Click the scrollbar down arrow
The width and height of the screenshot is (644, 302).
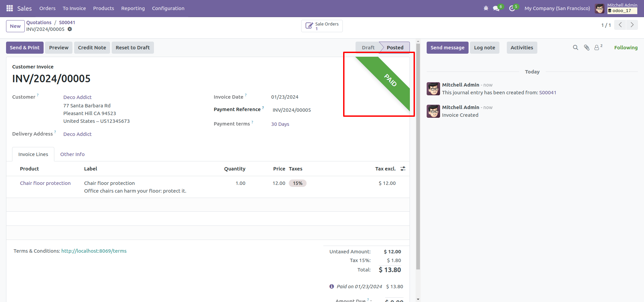click(418, 299)
